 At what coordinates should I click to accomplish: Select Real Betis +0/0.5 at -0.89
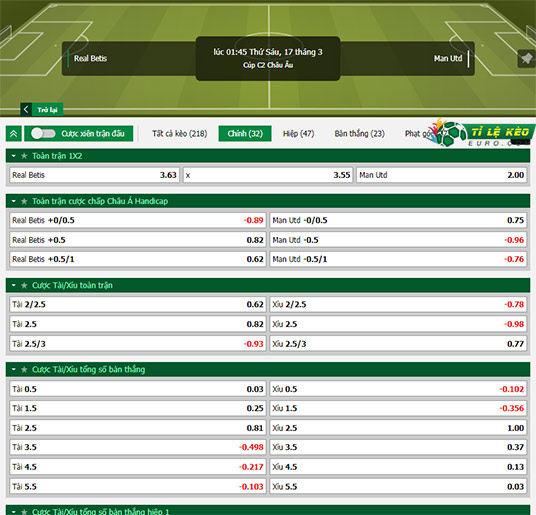point(138,220)
